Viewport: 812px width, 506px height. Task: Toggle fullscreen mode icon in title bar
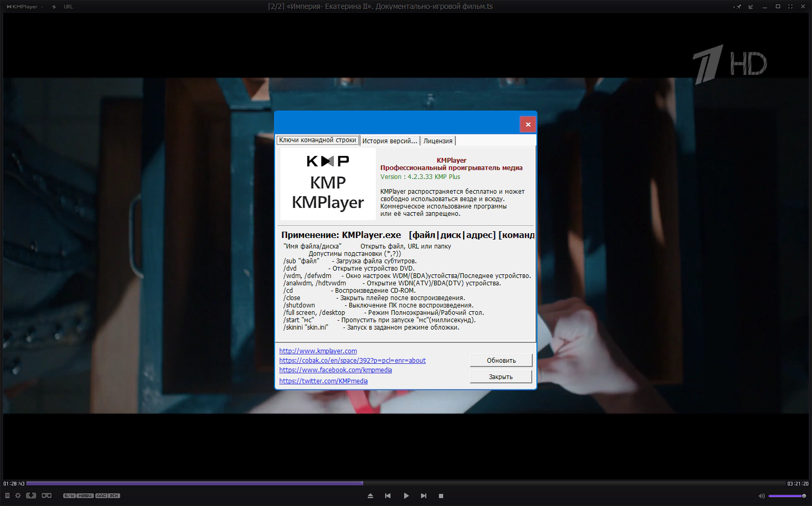click(790, 7)
